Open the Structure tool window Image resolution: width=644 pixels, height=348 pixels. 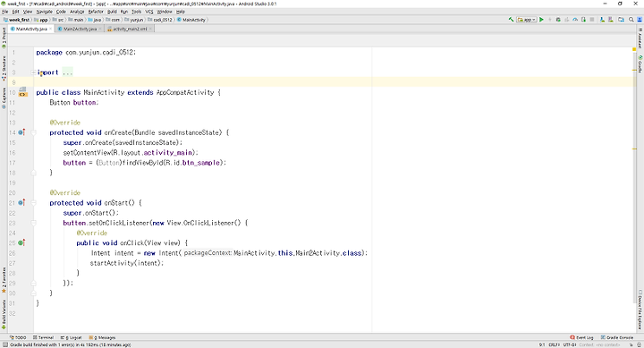[4, 68]
